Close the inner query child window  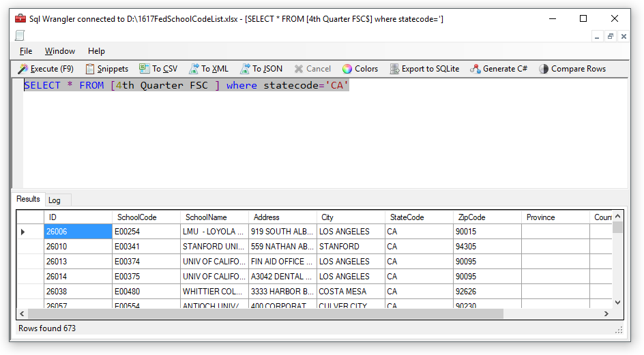click(624, 37)
